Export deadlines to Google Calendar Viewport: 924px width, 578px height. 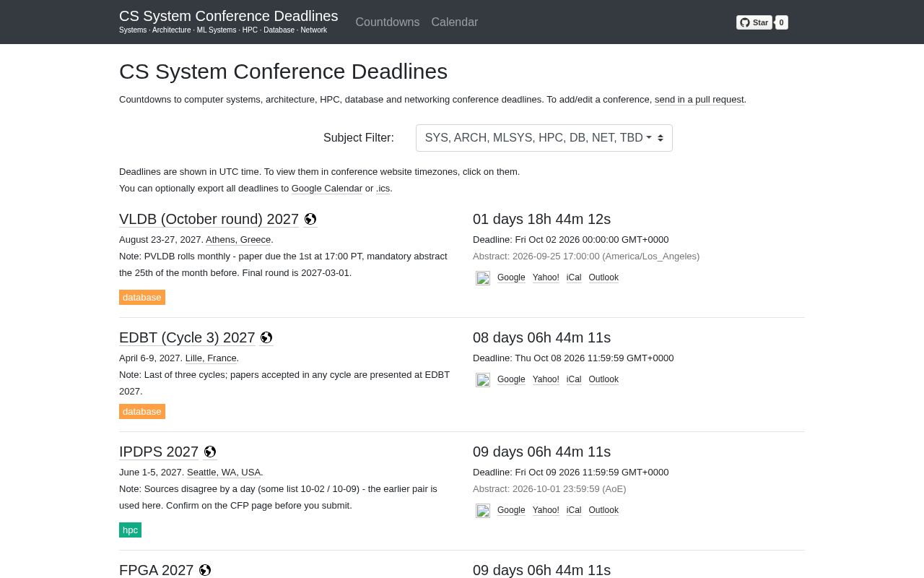(327, 189)
